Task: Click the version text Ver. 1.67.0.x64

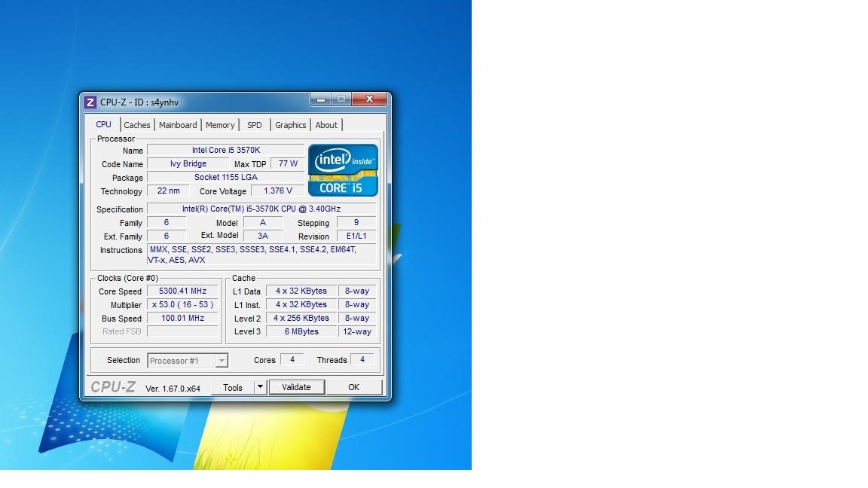Action: click(173, 389)
